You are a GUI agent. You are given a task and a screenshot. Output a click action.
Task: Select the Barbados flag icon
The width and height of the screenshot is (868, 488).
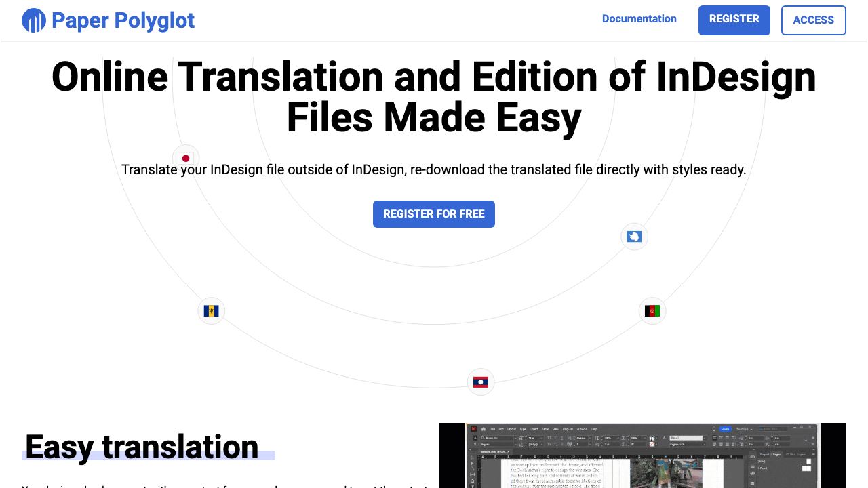coord(211,311)
